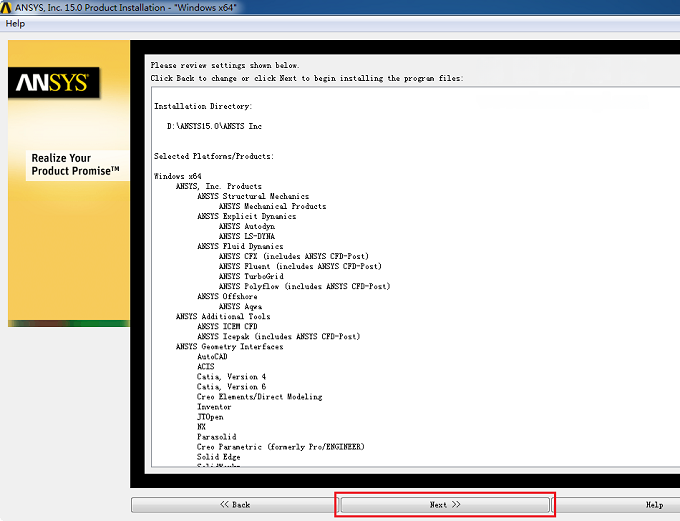Click 'Creo Elements/Direct Modeling' entry

(259, 396)
